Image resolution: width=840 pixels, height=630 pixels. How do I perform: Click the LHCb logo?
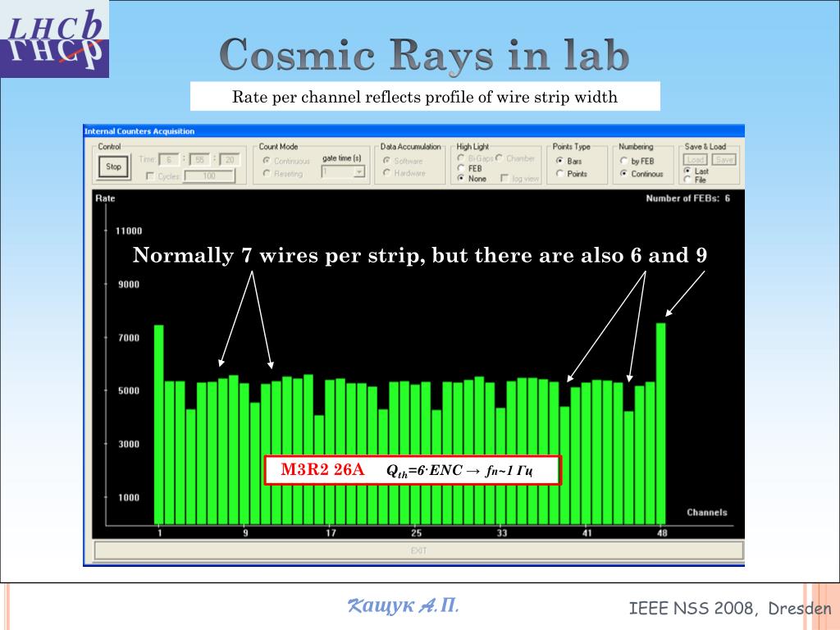[55, 39]
